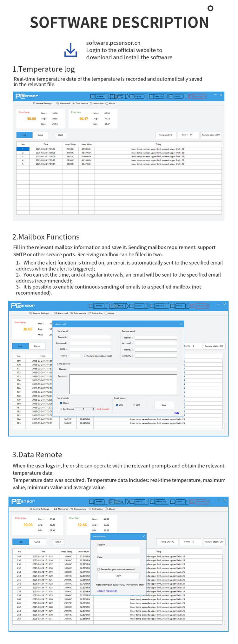Click Remote state OFF in Temperature log window
Image resolution: width=238 pixels, height=644 pixels.
click(211, 135)
